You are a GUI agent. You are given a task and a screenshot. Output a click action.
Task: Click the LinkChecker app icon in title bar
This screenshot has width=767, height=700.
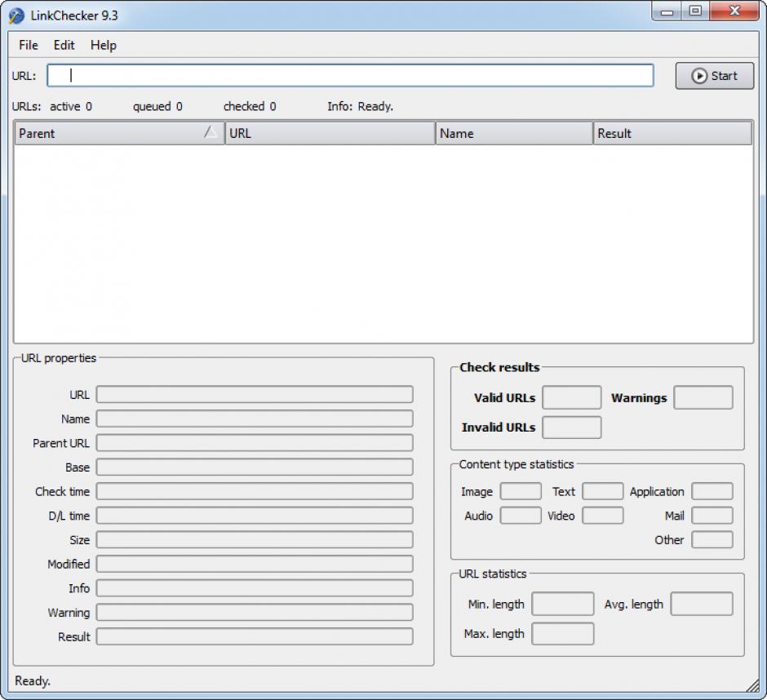(x=16, y=16)
